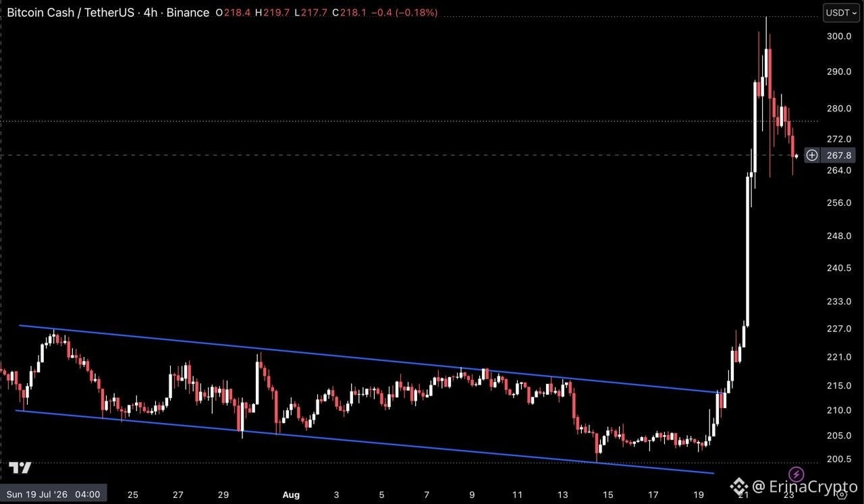
Task: Click the purple lightning bolt icon
Action: coord(796,474)
